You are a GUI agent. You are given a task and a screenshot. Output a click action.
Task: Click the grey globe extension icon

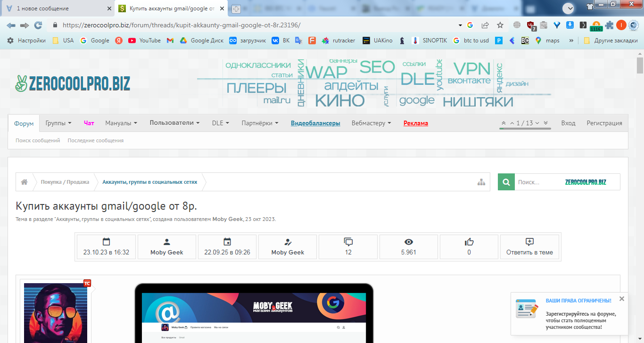click(517, 25)
